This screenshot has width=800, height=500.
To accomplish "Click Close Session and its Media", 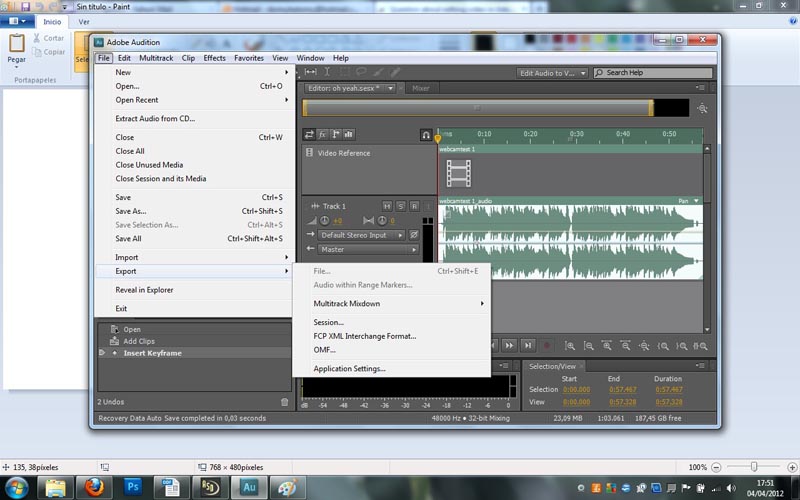I will click(195, 179).
